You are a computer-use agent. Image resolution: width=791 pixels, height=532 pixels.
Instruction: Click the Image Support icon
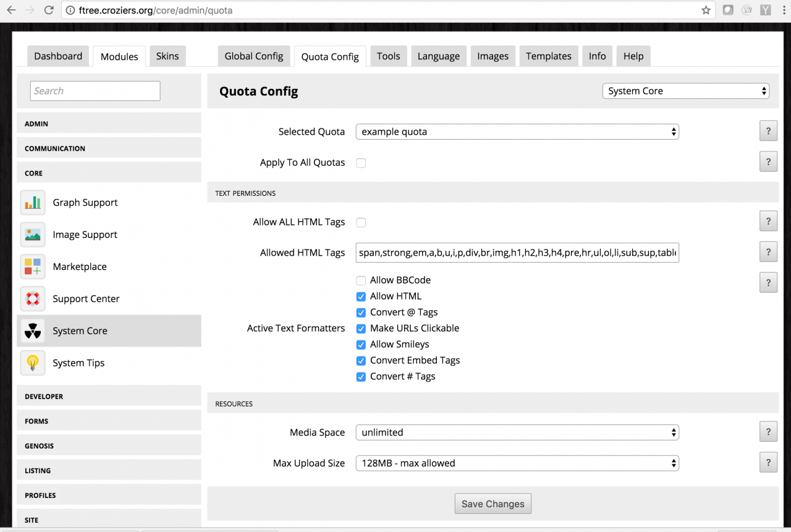(x=33, y=235)
